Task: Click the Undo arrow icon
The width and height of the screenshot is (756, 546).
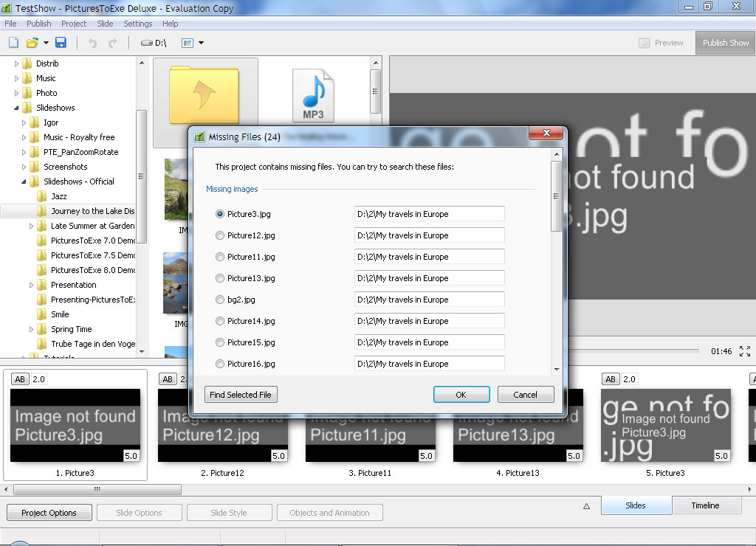Action: point(92,43)
